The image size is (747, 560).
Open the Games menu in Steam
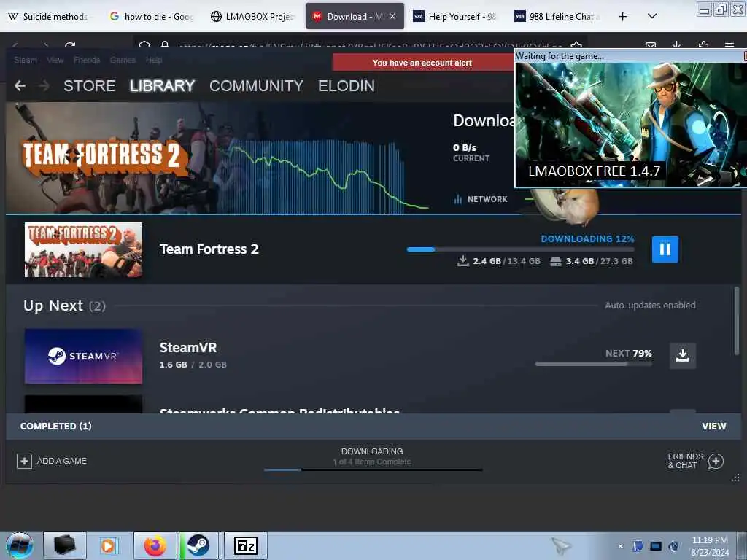pos(123,60)
